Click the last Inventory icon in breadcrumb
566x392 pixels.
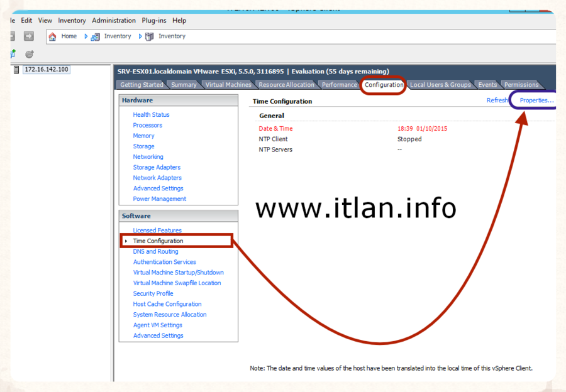[x=150, y=36]
